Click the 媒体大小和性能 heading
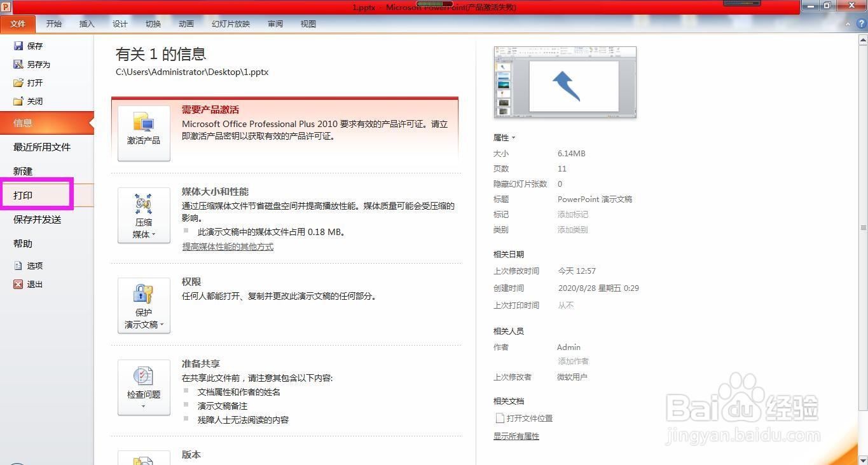This screenshot has width=868, height=465. pyautogui.click(x=215, y=192)
